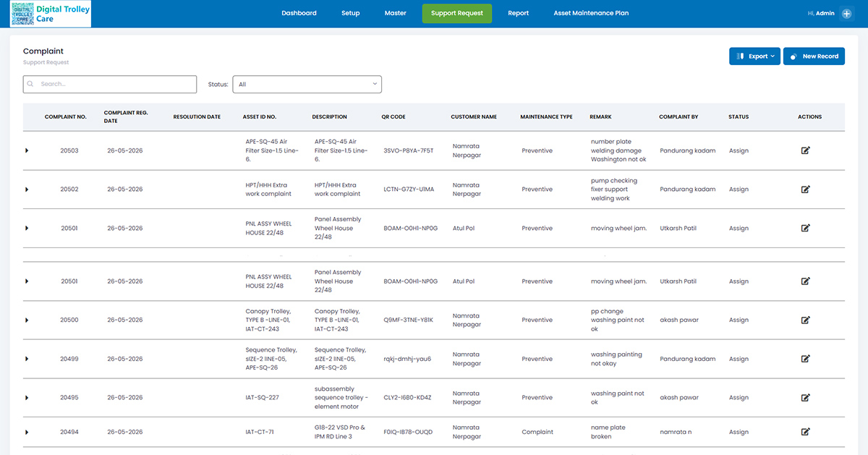Open the Report menu
This screenshot has height=455, width=868.
[518, 13]
